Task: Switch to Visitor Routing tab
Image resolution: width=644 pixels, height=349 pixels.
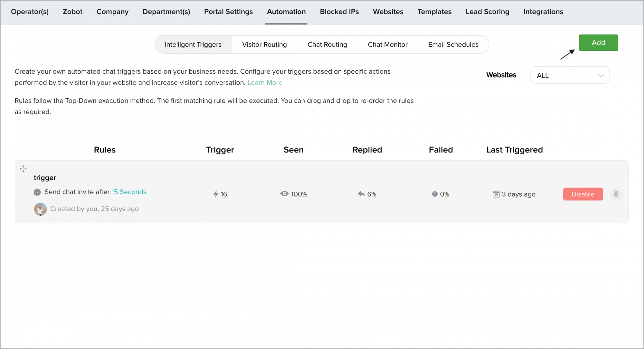Action: pyautogui.click(x=264, y=45)
